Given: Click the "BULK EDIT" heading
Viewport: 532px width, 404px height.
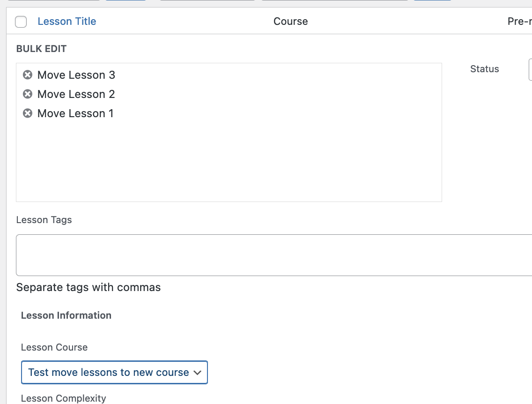Looking at the screenshot, I should tap(41, 48).
